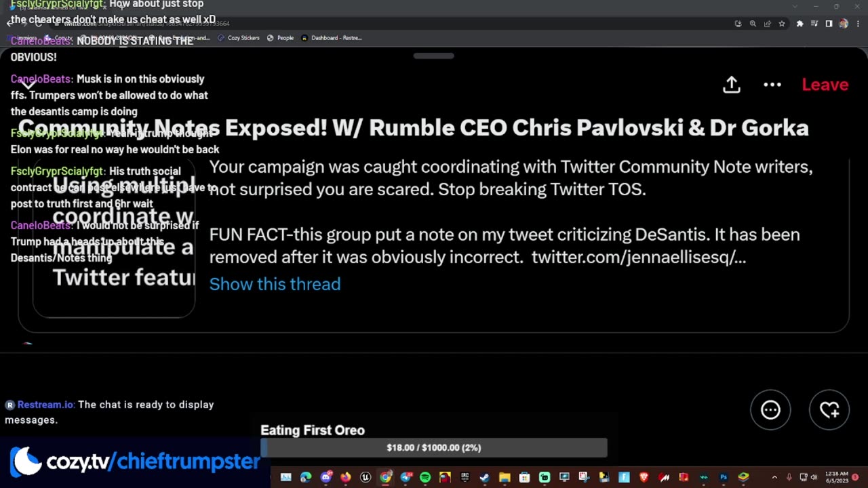868x488 pixels.
Task: Open the People bookmark
Action: [x=280, y=38]
